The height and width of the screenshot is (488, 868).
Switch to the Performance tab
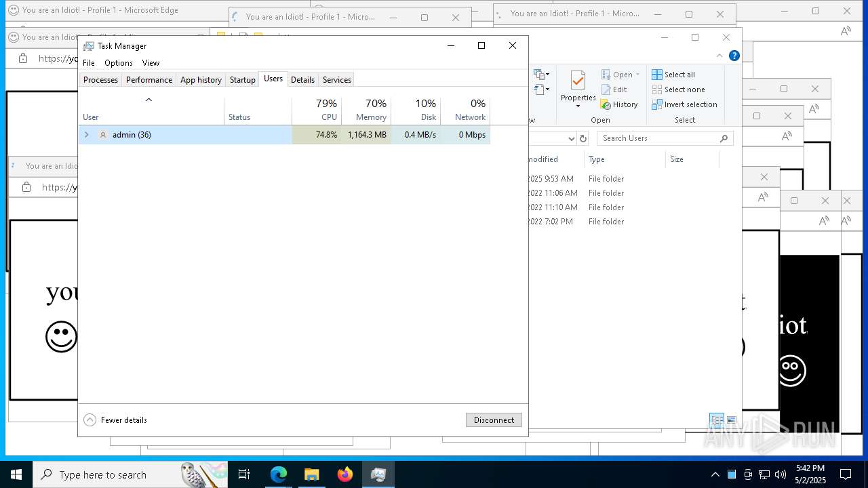click(x=149, y=80)
